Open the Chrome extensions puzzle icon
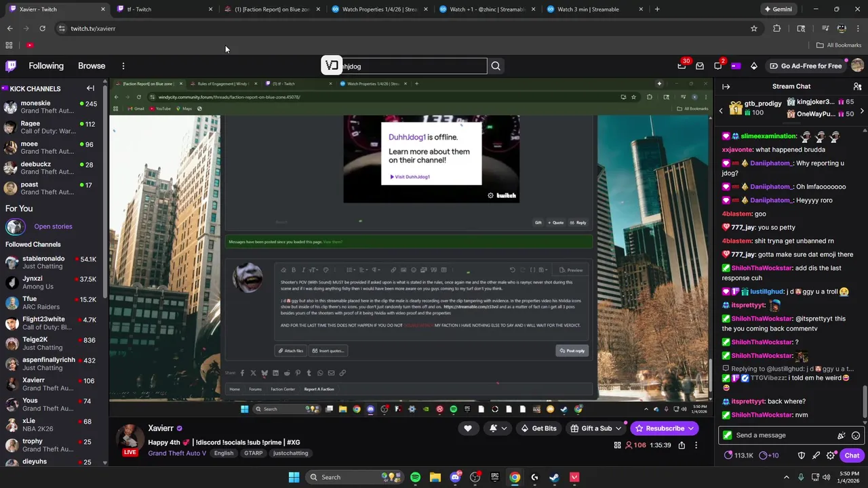Image resolution: width=868 pixels, height=488 pixels. click(777, 28)
